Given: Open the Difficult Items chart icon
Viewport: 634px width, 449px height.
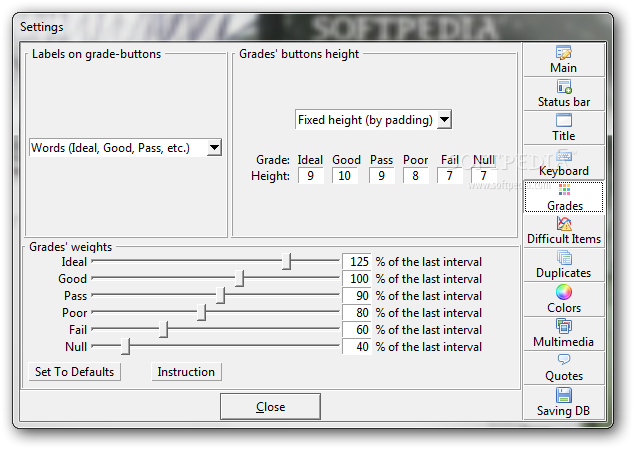Looking at the screenshot, I should [564, 223].
